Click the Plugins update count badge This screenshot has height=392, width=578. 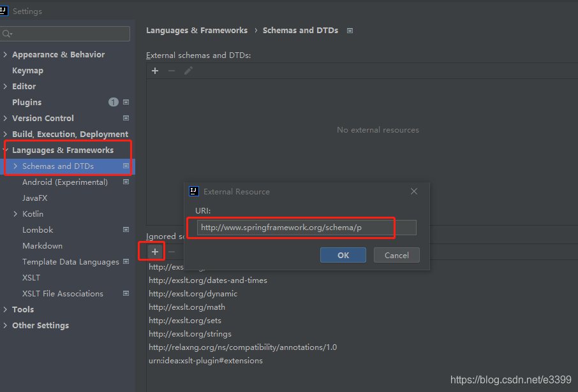click(x=113, y=102)
